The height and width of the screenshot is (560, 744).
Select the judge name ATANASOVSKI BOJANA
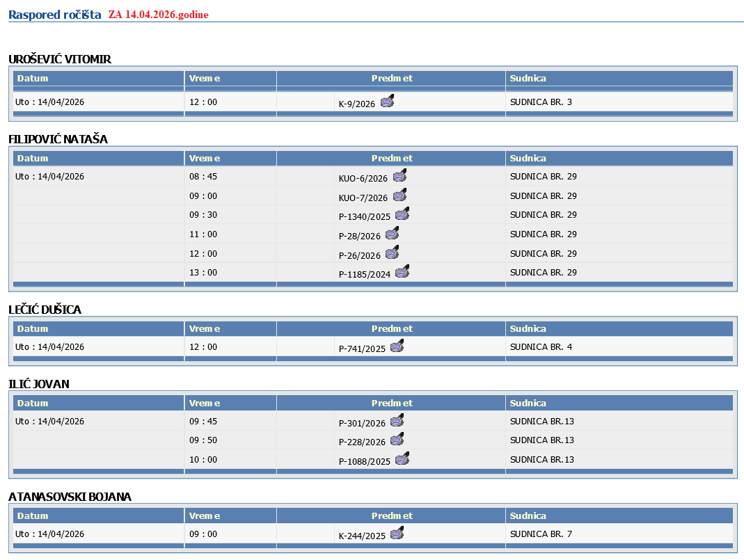tap(70, 497)
